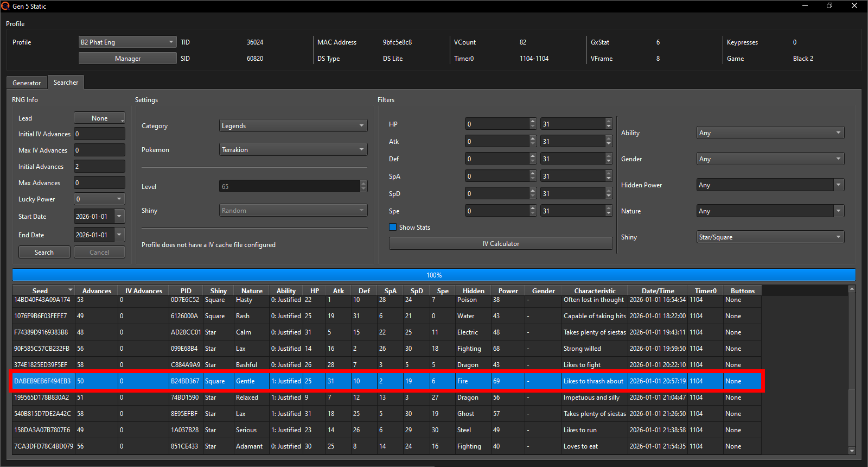868x467 pixels.
Task: Click the Gen 5 Static app icon
Action: point(5,6)
